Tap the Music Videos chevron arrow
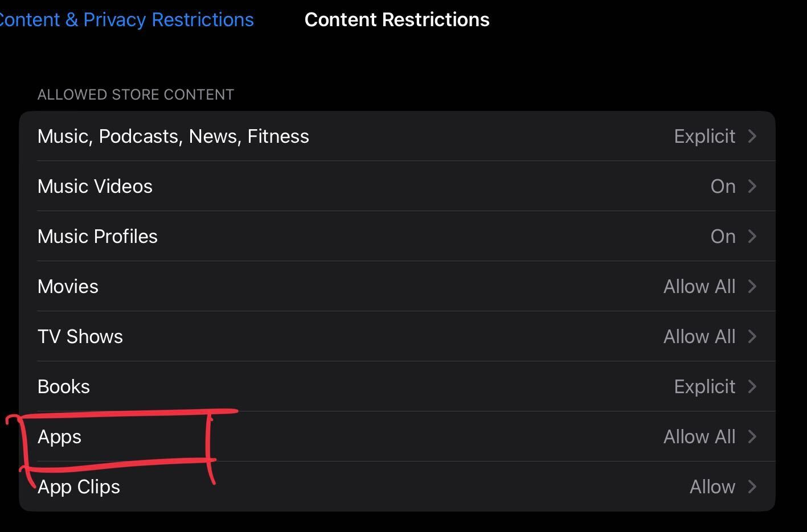The height and width of the screenshot is (532, 807). [x=752, y=186]
